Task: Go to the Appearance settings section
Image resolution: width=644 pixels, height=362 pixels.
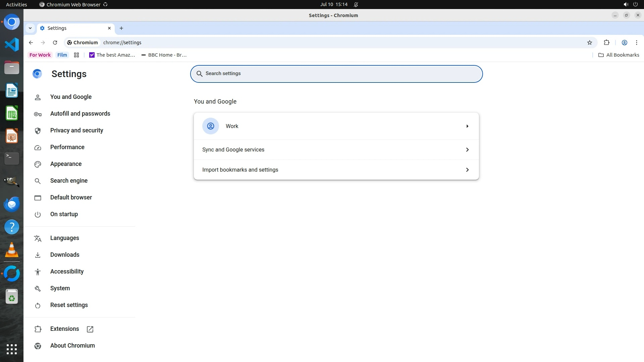Action: coord(66,164)
